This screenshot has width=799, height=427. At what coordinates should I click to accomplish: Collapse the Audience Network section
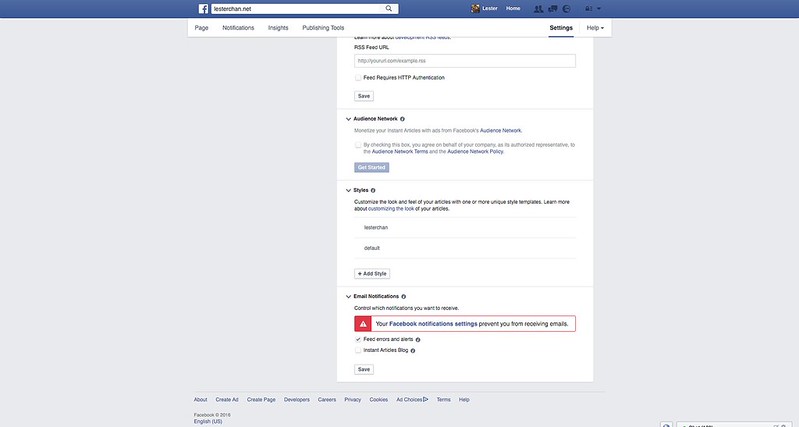point(348,119)
